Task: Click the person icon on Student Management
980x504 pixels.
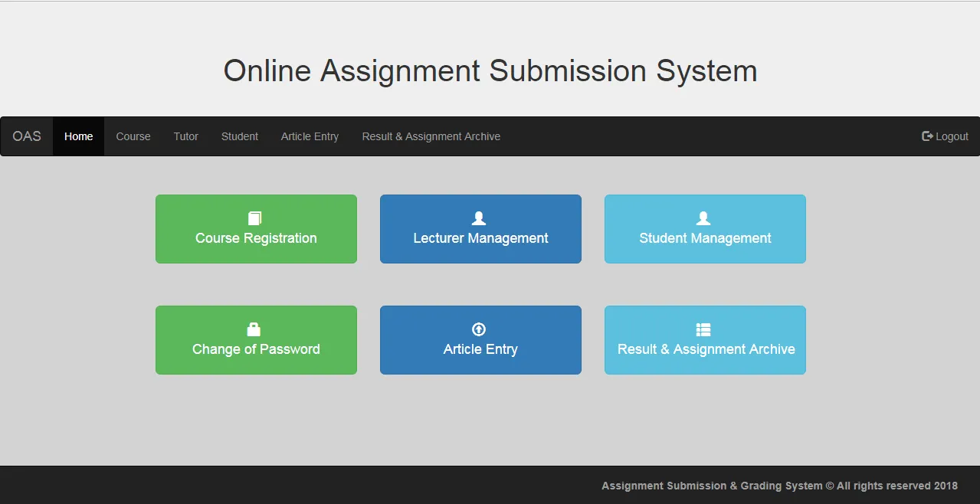Action: coord(703,218)
